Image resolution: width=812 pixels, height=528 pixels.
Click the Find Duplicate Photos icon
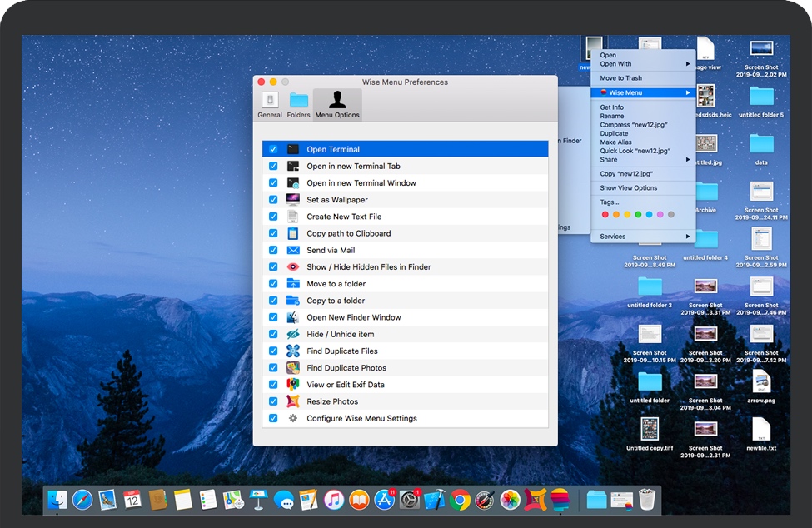point(293,368)
